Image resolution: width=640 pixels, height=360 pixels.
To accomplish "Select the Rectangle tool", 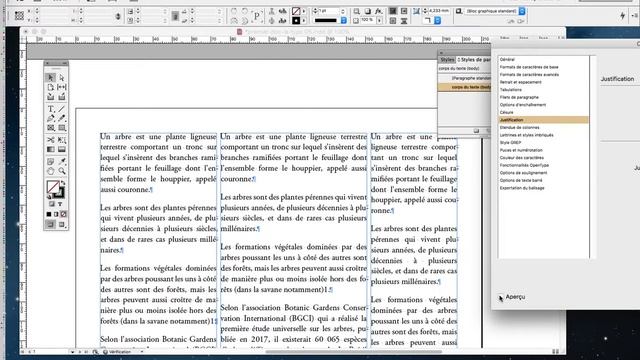I will click(x=62, y=128).
